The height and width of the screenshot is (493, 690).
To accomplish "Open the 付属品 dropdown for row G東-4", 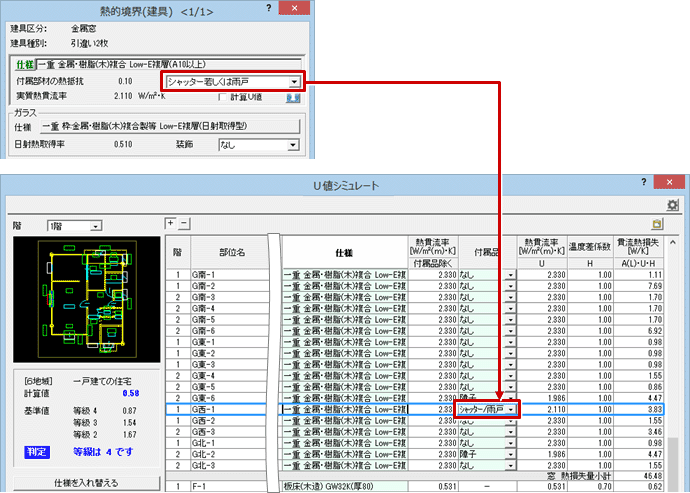I will tap(510, 376).
